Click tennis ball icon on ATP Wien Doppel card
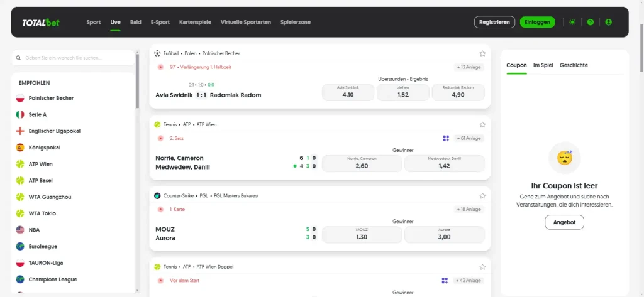 [157, 267]
